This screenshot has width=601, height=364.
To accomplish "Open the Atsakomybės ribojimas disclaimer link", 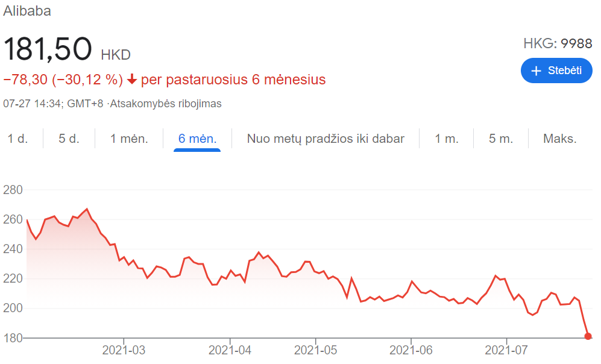I will (x=166, y=104).
